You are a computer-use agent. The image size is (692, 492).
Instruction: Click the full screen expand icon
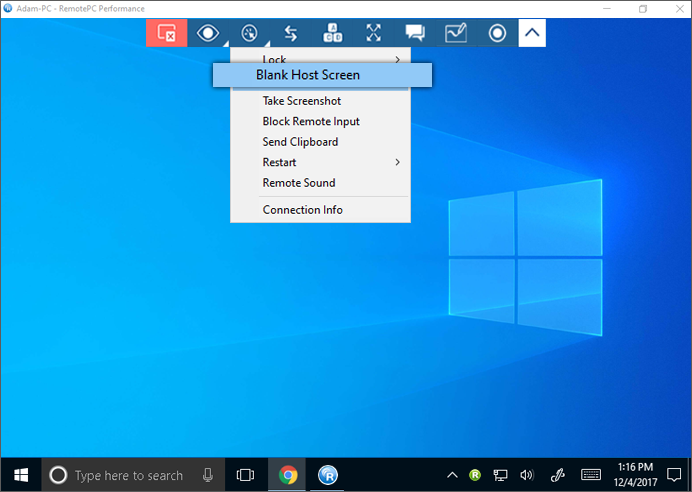coord(374,33)
